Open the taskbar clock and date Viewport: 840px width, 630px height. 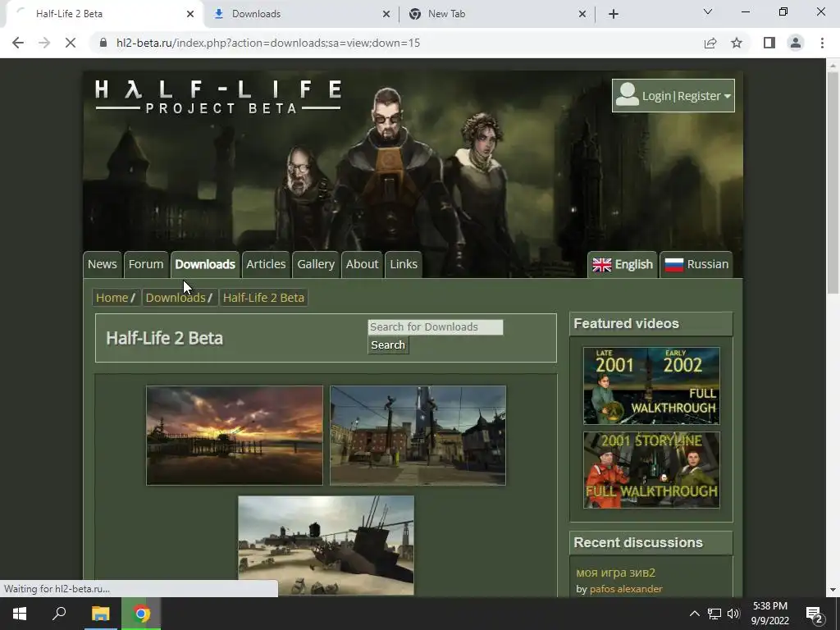769,614
